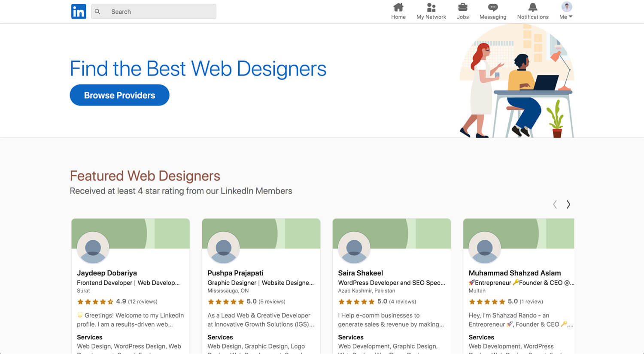Click the "Mississauga, ON" location text
Image resolution: width=644 pixels, height=354 pixels.
click(228, 291)
